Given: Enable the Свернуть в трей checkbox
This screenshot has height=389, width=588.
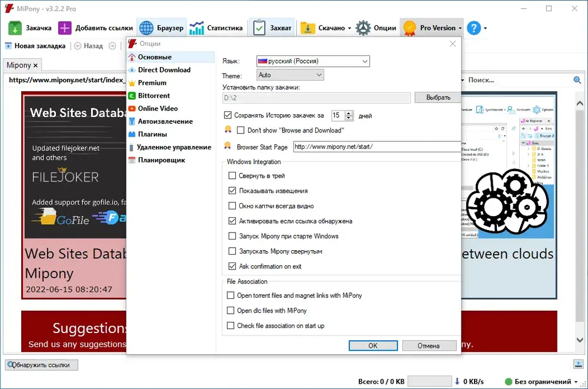Looking at the screenshot, I should pos(232,176).
